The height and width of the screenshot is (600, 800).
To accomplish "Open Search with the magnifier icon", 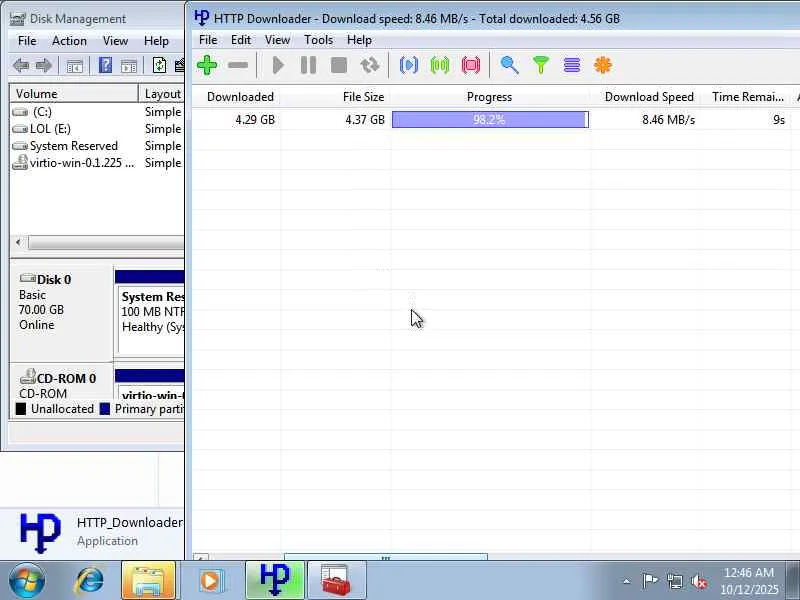I will pos(510,65).
